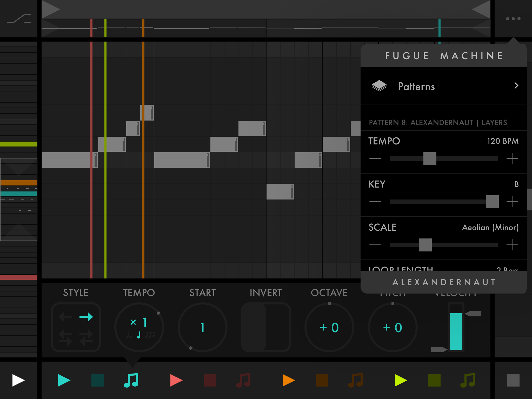The height and width of the screenshot is (399, 532).
Task: Toggle the INVERT switch
Action: pos(265,327)
